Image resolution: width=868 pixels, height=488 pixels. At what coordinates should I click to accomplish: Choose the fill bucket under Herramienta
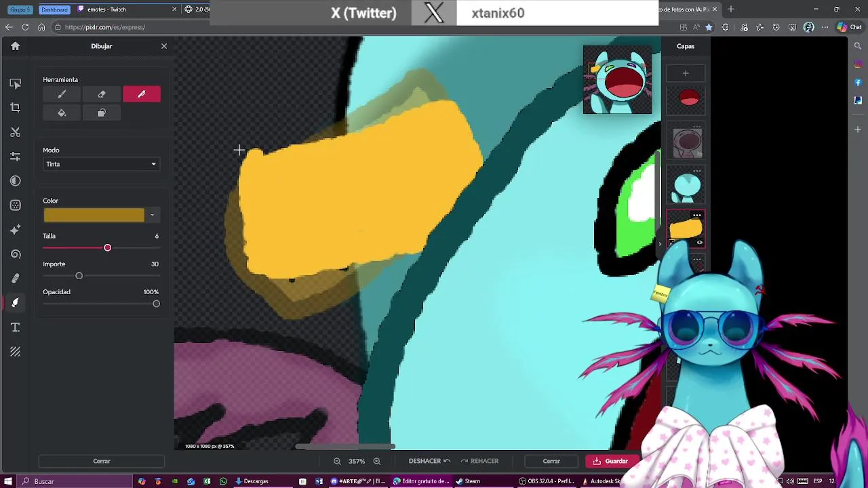[62, 113]
